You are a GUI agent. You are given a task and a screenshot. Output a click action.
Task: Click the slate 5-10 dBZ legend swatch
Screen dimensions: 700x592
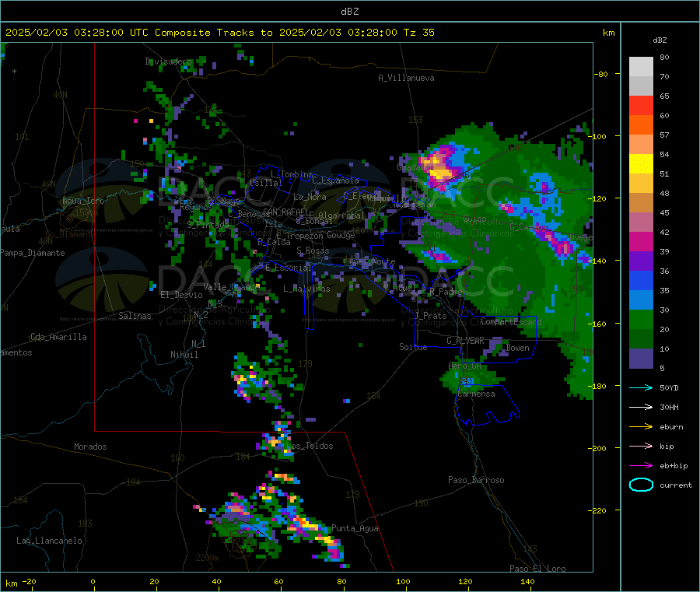641,359
